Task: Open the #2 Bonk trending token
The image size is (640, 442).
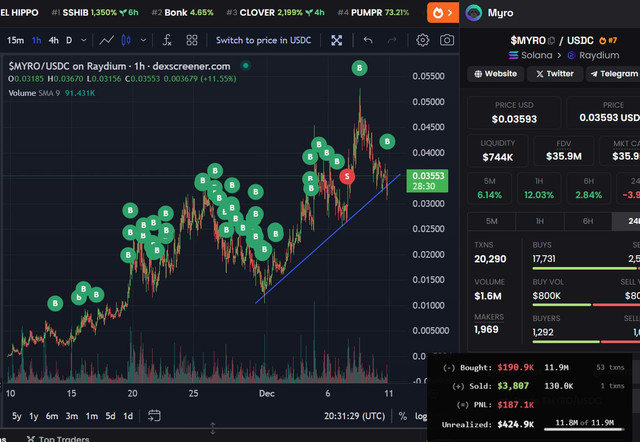Action: (182, 13)
